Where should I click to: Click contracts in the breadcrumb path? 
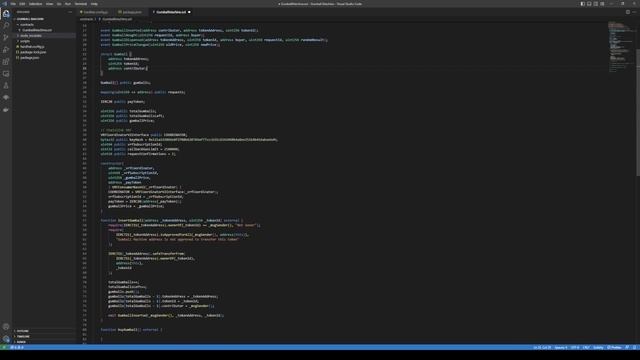[86, 19]
